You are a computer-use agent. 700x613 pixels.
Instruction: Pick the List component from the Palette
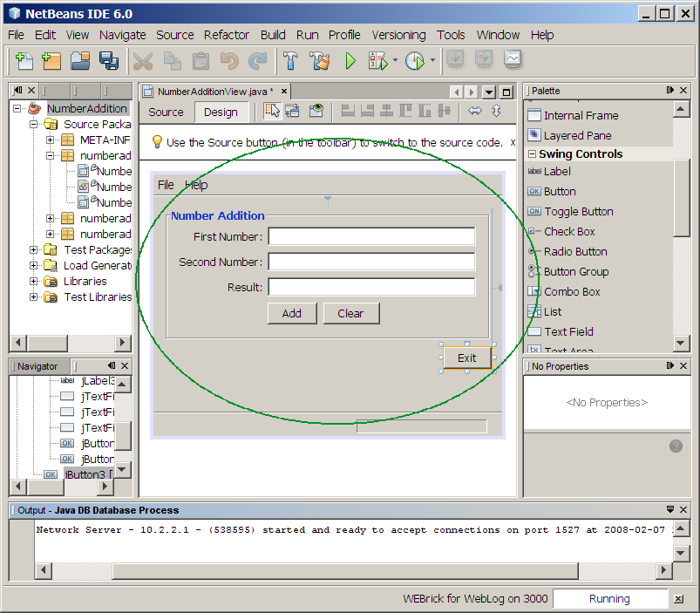click(x=545, y=311)
